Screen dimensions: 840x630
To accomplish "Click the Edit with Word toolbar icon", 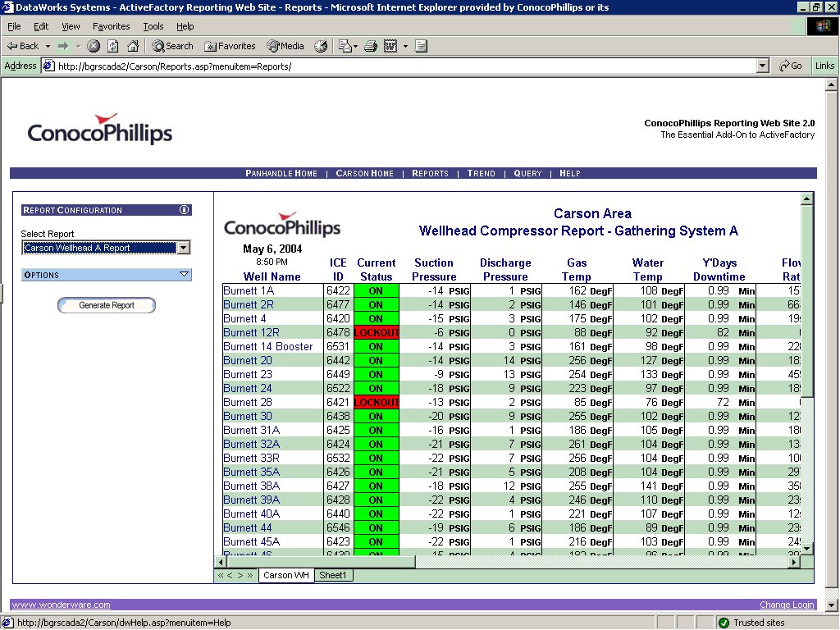I will pos(390,46).
